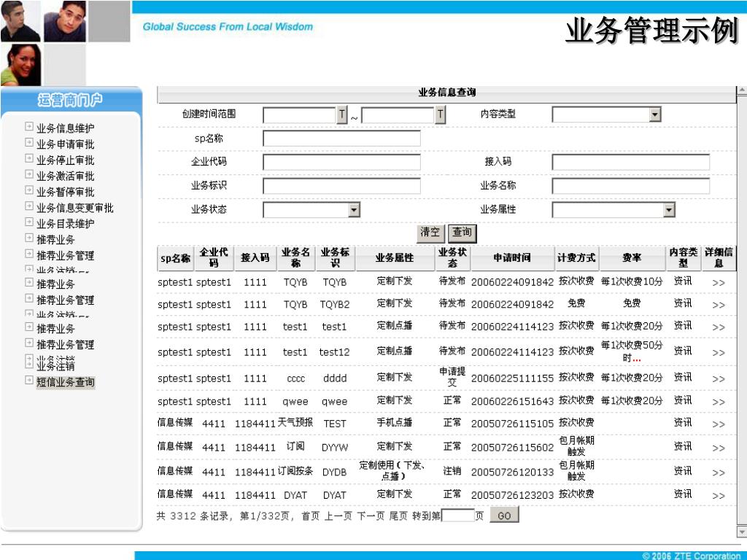Click the 清空 button

point(430,233)
